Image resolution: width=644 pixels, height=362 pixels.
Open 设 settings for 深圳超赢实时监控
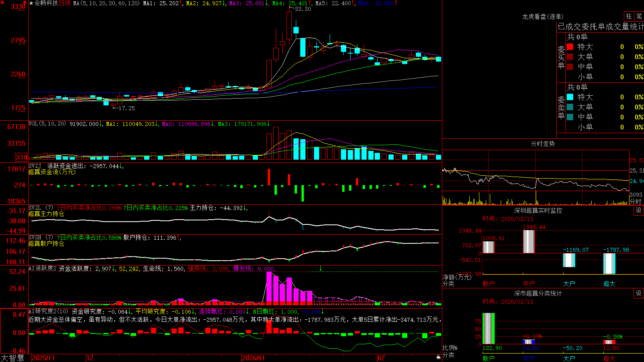pos(639,210)
